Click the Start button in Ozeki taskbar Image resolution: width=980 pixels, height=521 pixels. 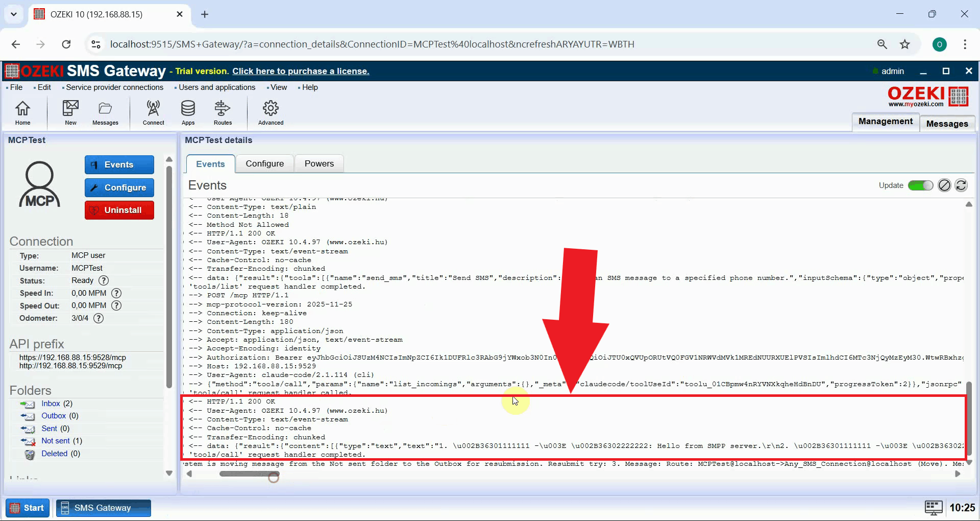[x=28, y=508]
